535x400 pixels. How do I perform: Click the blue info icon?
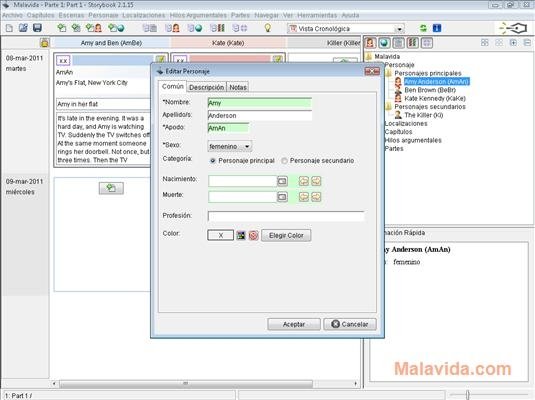click(x=437, y=28)
